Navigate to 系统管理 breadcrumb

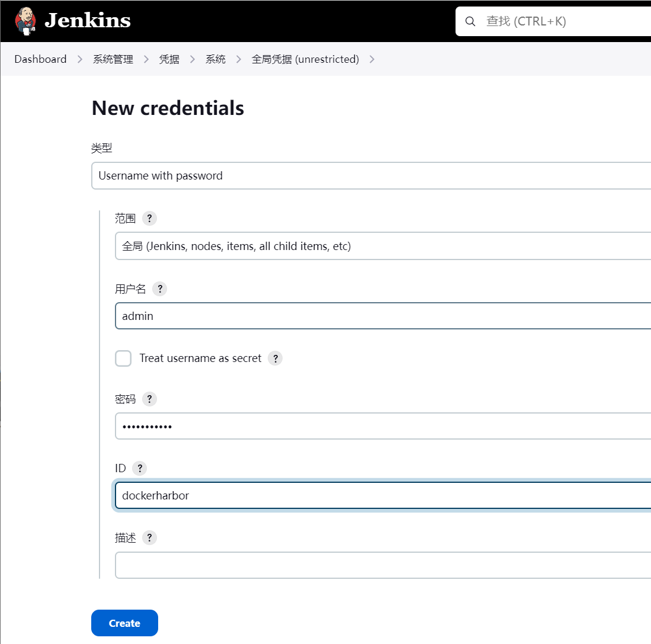[113, 59]
